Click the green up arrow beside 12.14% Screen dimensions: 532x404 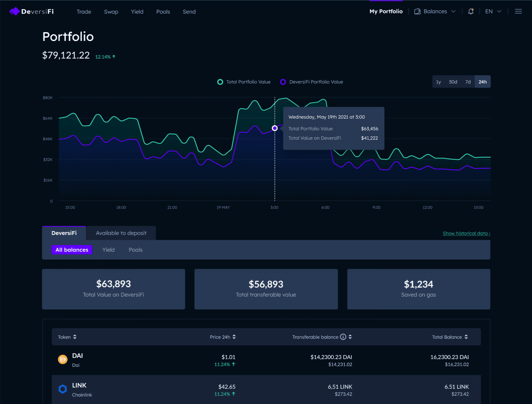pos(114,57)
